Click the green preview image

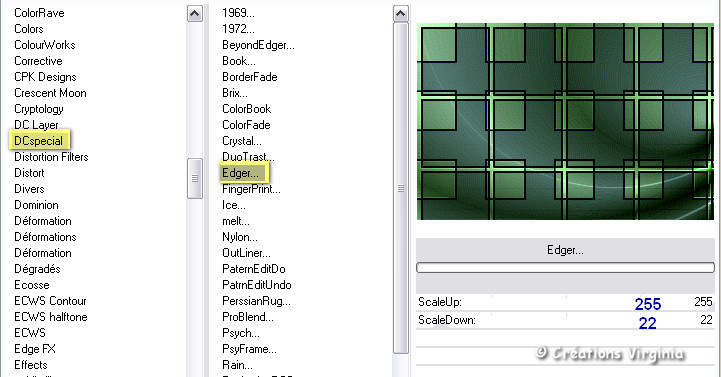[565, 121]
